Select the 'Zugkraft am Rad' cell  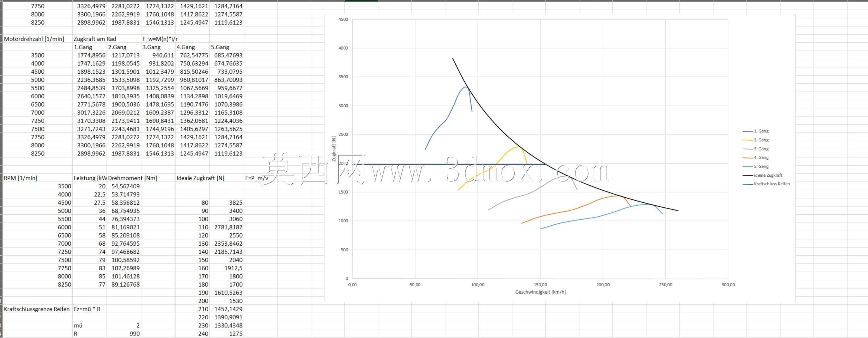[x=95, y=39]
